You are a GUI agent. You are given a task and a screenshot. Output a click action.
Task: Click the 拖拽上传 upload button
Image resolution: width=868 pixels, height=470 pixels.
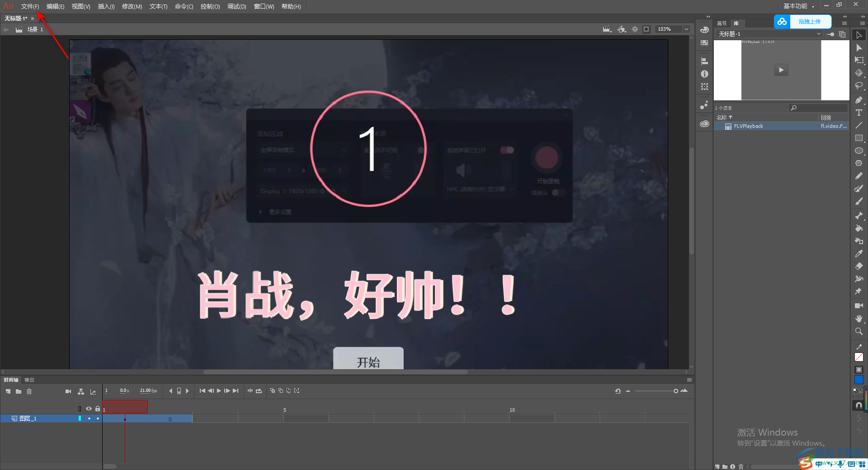coord(803,21)
